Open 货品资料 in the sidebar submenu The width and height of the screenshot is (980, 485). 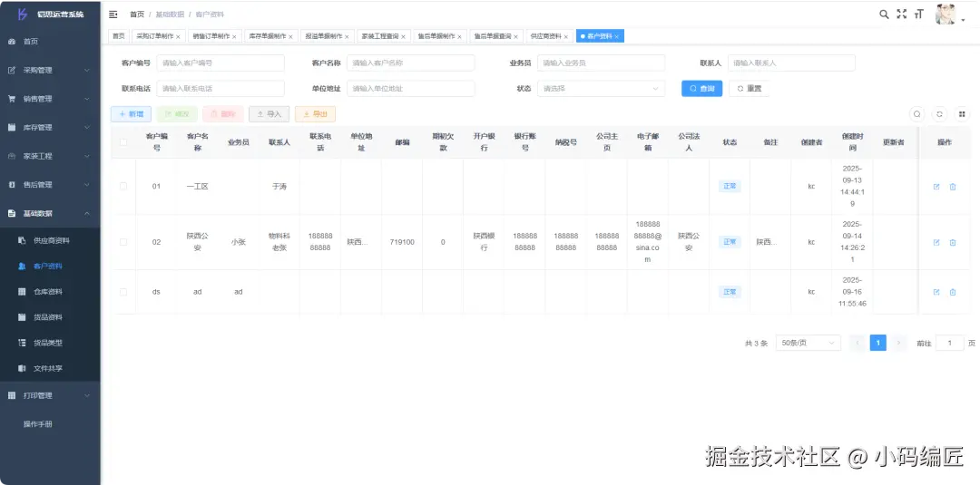coord(50,317)
